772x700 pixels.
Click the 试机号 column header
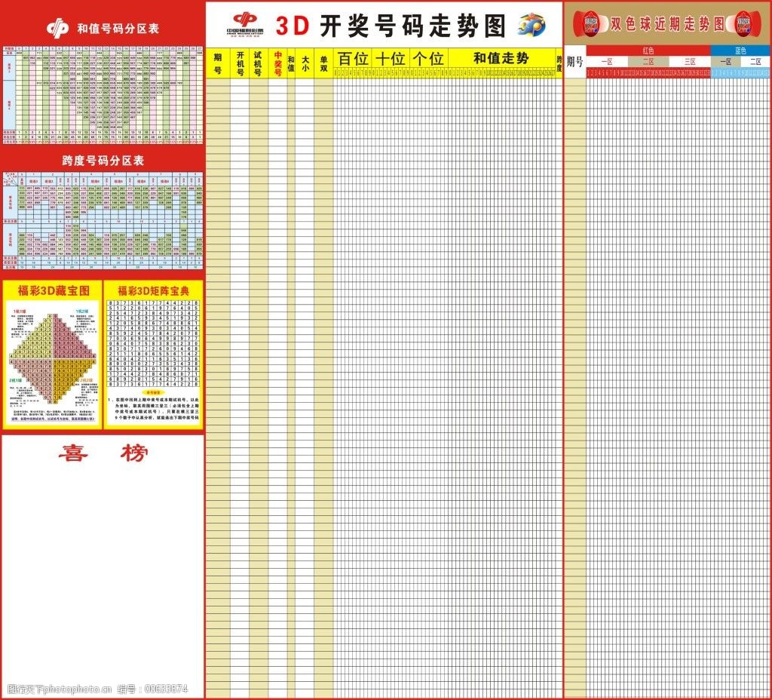pos(259,62)
